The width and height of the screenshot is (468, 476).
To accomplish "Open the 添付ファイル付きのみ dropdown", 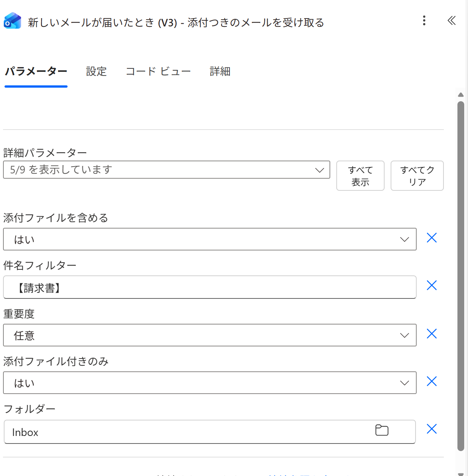I will [x=210, y=383].
